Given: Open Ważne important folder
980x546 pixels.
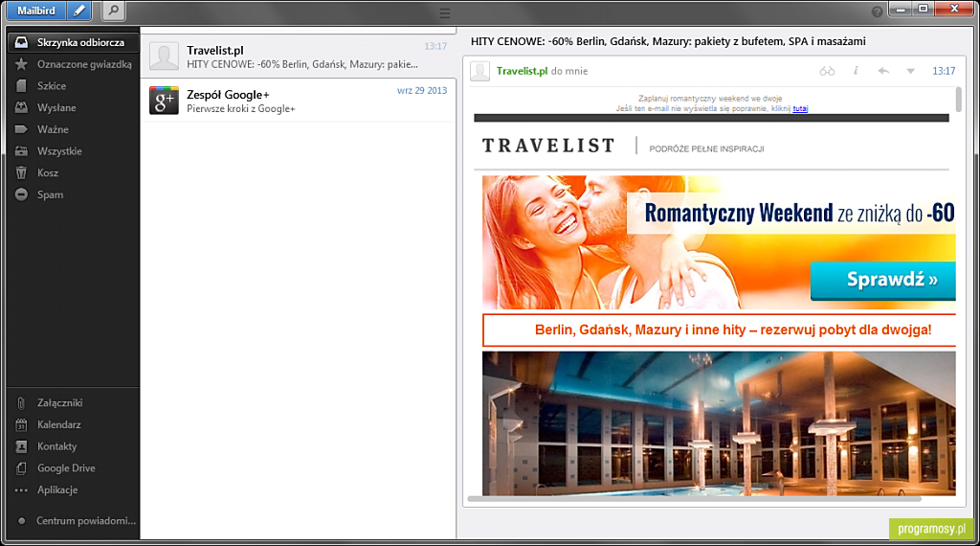Looking at the screenshot, I should pyautogui.click(x=73, y=129).
